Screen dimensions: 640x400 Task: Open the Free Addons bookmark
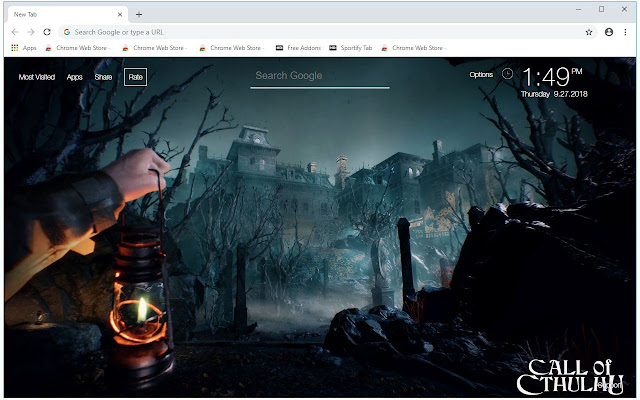tap(298, 48)
